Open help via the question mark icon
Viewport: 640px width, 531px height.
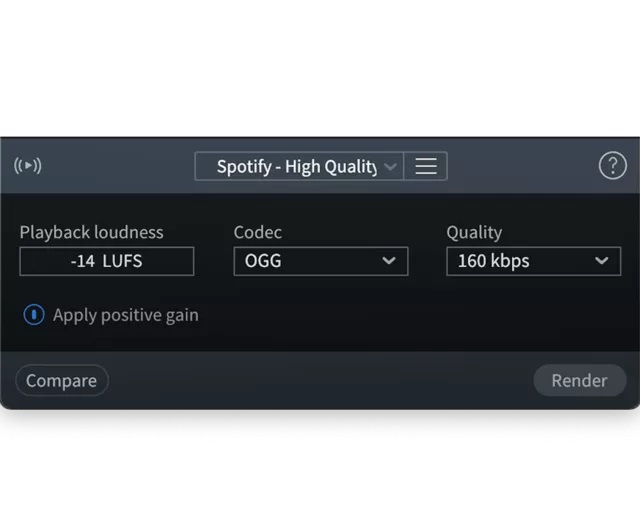tap(612, 166)
